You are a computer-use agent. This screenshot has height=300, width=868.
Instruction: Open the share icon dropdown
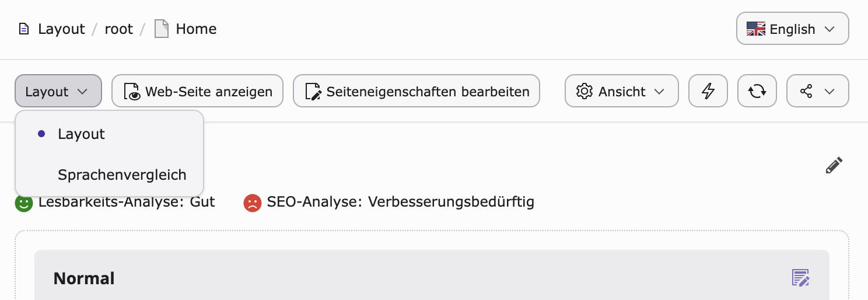click(818, 91)
